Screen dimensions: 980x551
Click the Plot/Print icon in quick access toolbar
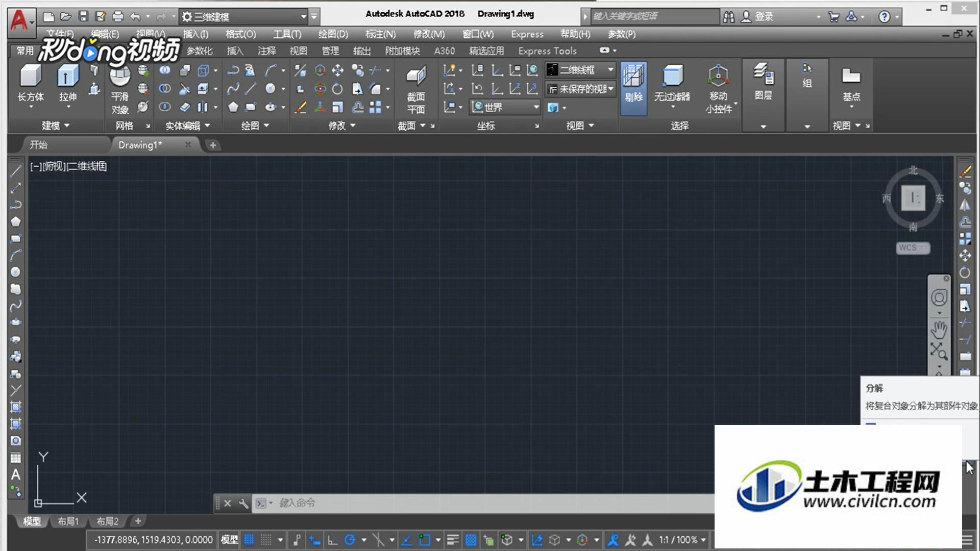[x=118, y=16]
